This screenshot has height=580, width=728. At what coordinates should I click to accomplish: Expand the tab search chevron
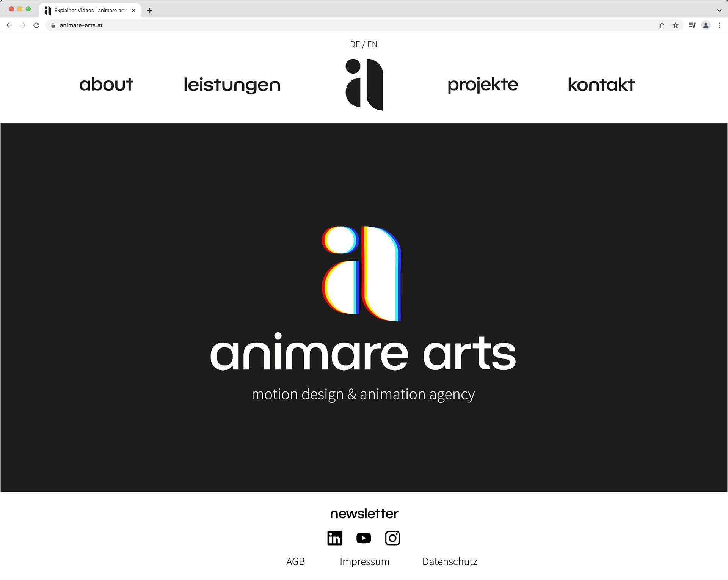point(719,10)
